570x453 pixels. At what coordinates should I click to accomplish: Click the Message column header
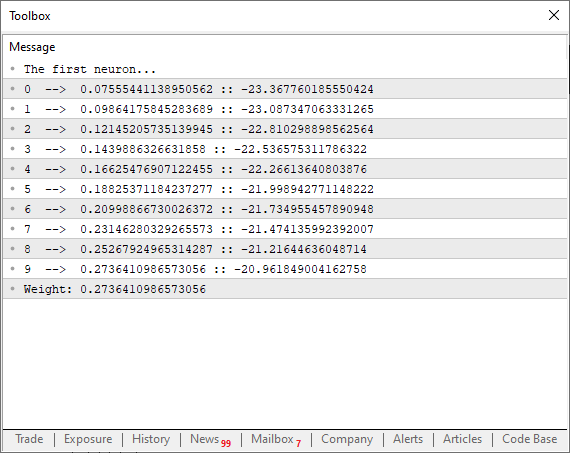pos(32,47)
